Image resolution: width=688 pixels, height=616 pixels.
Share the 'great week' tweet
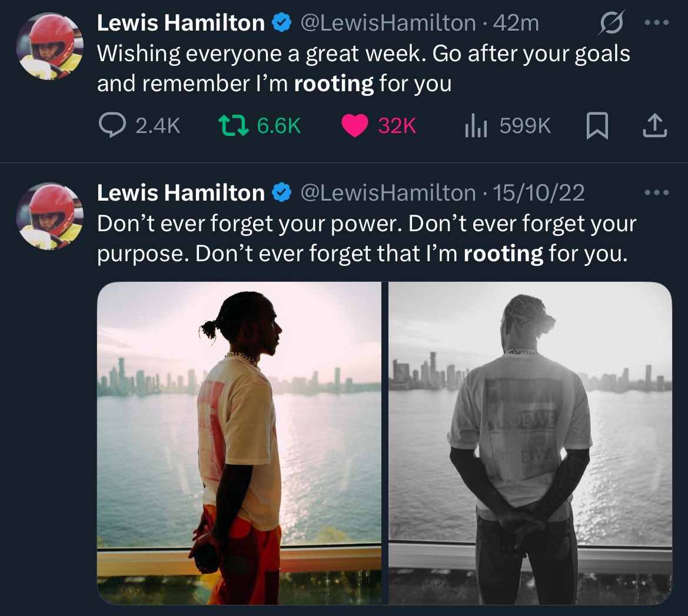tap(654, 125)
